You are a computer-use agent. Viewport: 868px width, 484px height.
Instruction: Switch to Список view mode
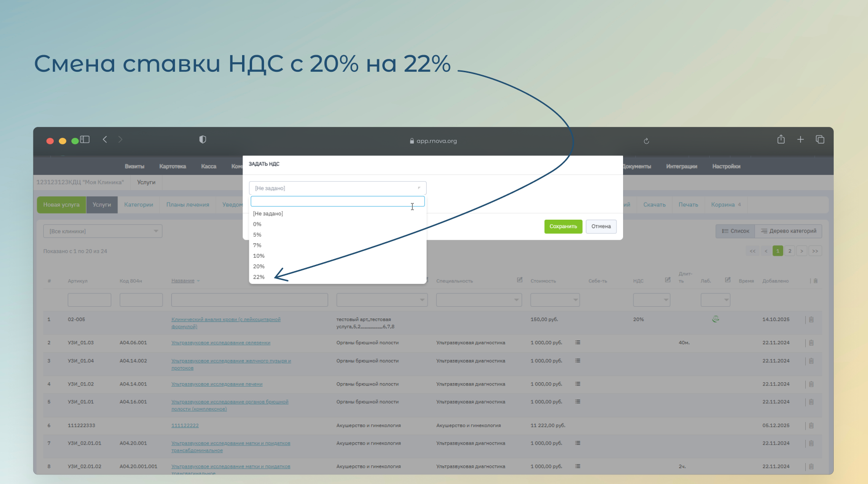pos(735,232)
